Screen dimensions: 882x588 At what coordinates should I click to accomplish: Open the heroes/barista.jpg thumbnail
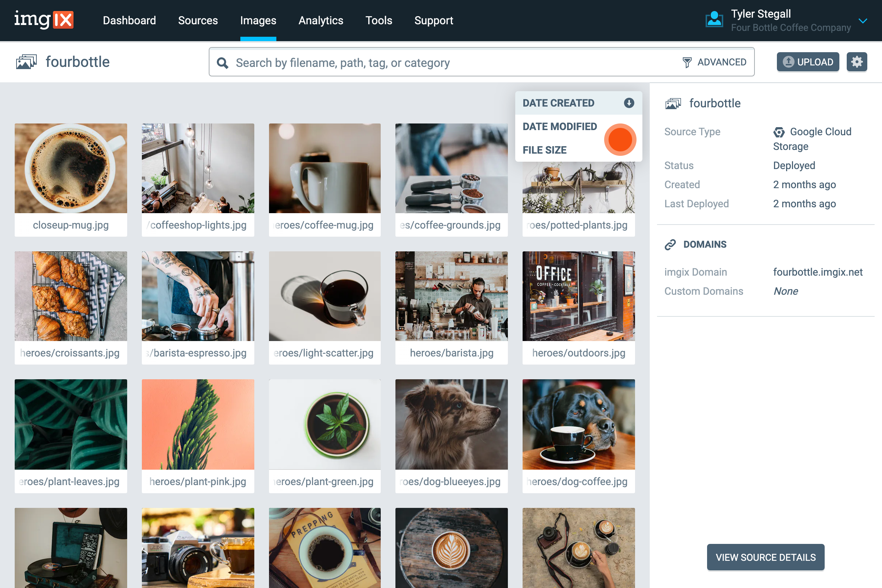pos(451,296)
